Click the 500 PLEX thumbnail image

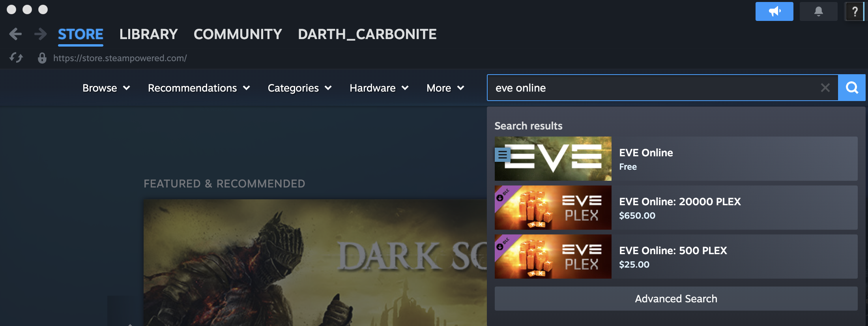[553, 257]
